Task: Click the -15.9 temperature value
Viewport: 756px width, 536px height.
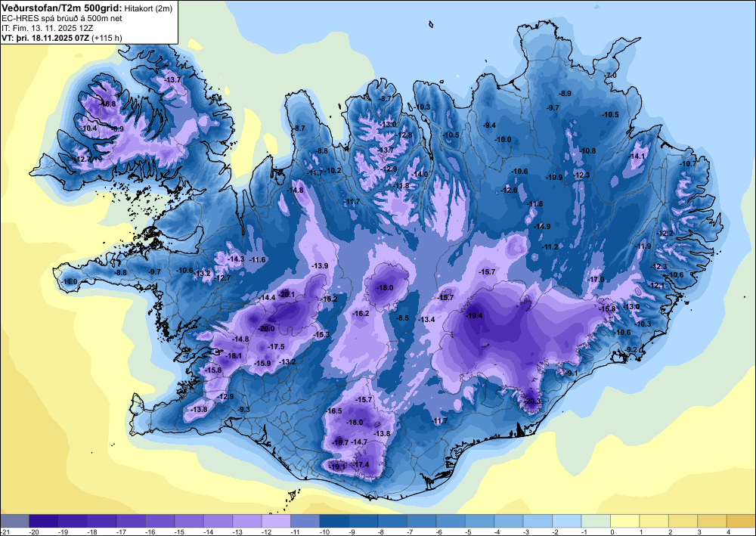Action: 262,363
